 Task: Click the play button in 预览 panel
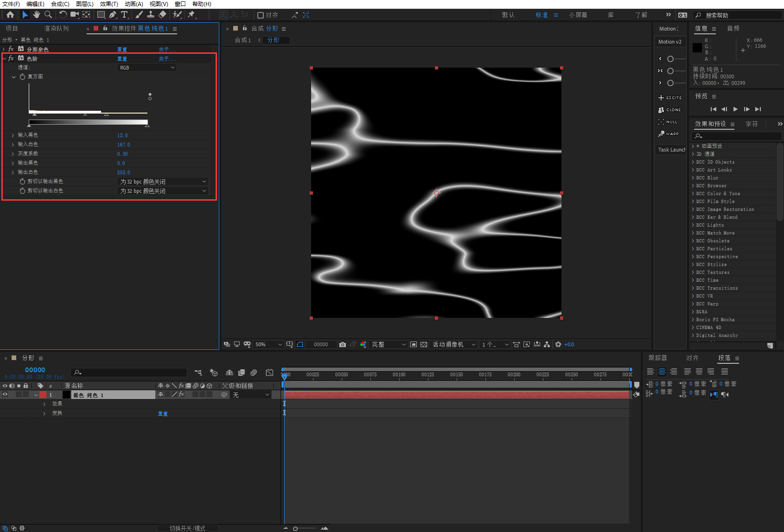735,109
